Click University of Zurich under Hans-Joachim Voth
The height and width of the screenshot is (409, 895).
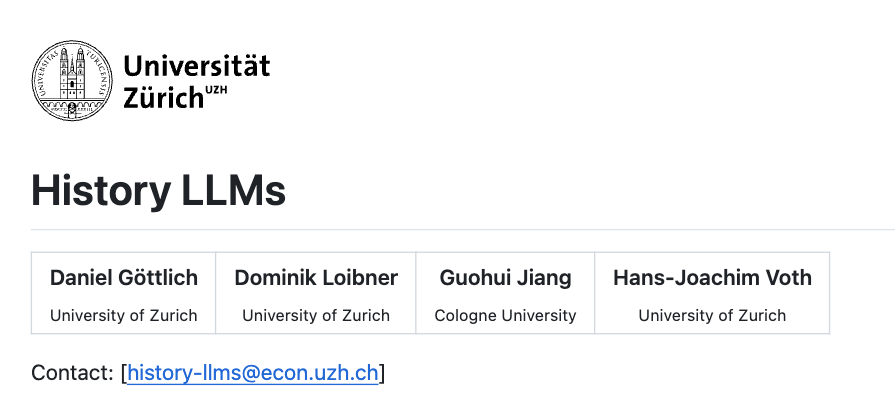tap(712, 315)
